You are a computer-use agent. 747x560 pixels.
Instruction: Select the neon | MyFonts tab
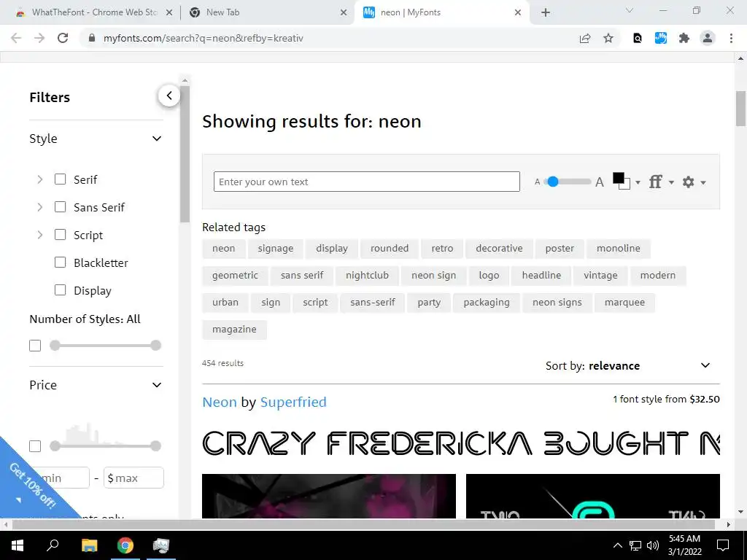tap(441, 12)
